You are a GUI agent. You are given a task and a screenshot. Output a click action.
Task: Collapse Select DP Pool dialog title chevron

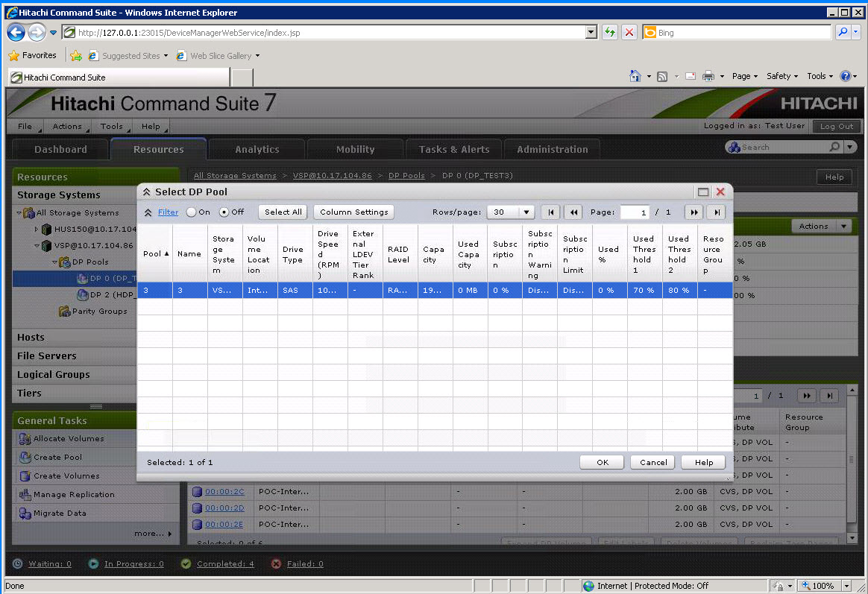147,192
